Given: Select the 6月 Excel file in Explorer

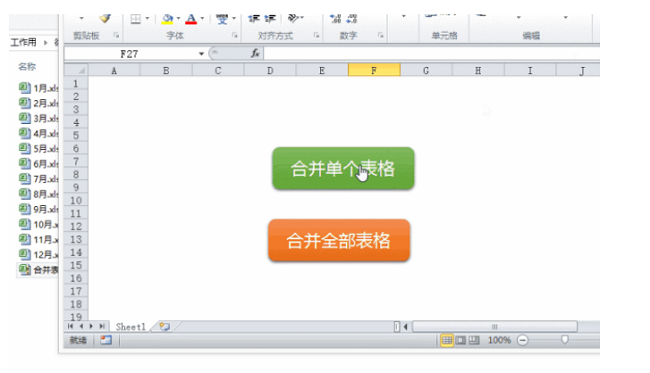Looking at the screenshot, I should point(38,164).
